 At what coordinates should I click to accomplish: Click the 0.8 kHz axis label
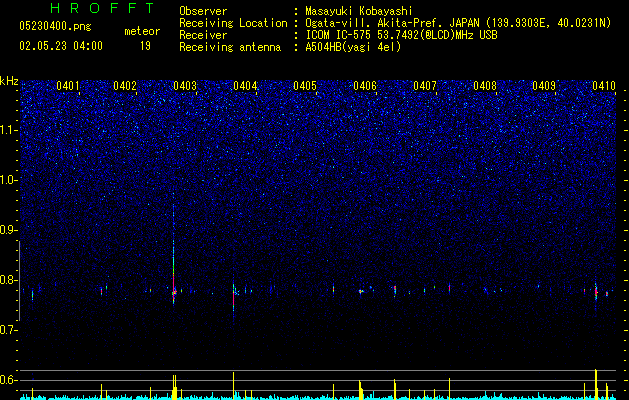pyautogui.click(x=9, y=280)
